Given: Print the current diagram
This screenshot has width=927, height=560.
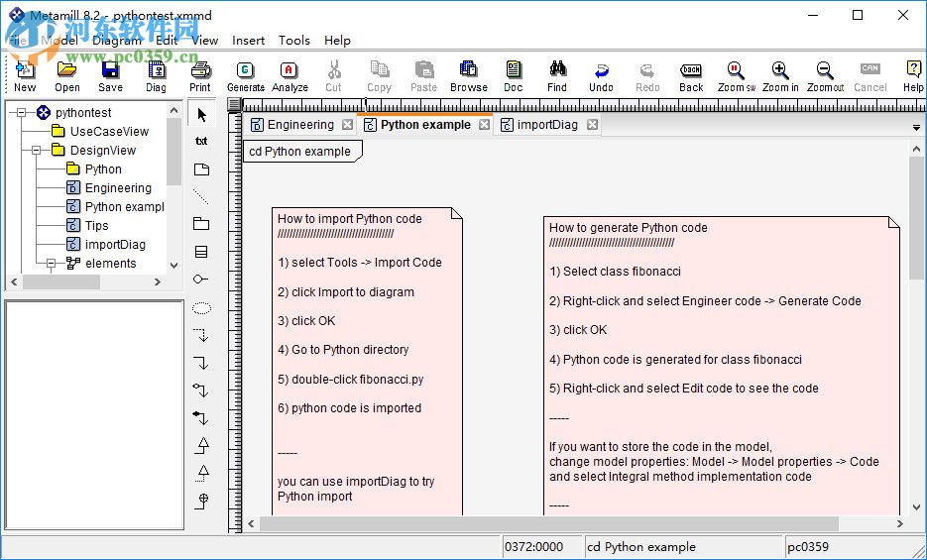Looking at the screenshot, I should pyautogui.click(x=200, y=76).
